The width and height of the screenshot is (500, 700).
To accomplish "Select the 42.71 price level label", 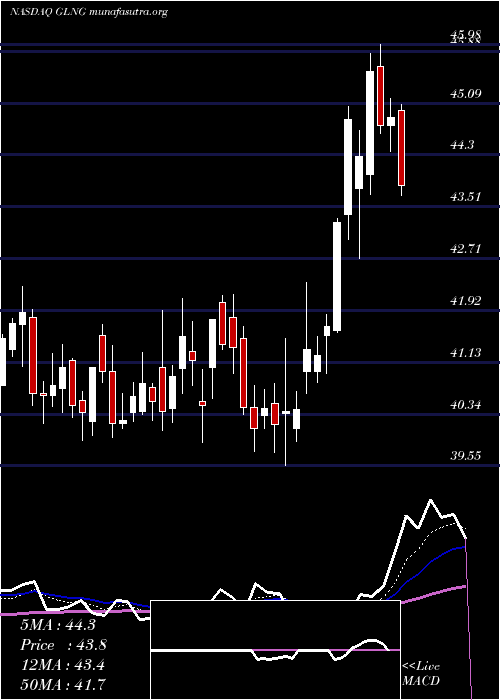I will 465,249.
